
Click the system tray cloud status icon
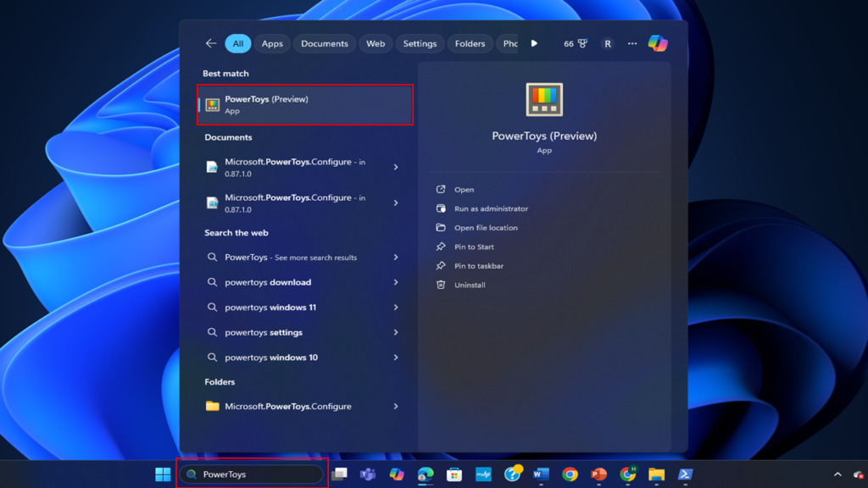[859, 474]
